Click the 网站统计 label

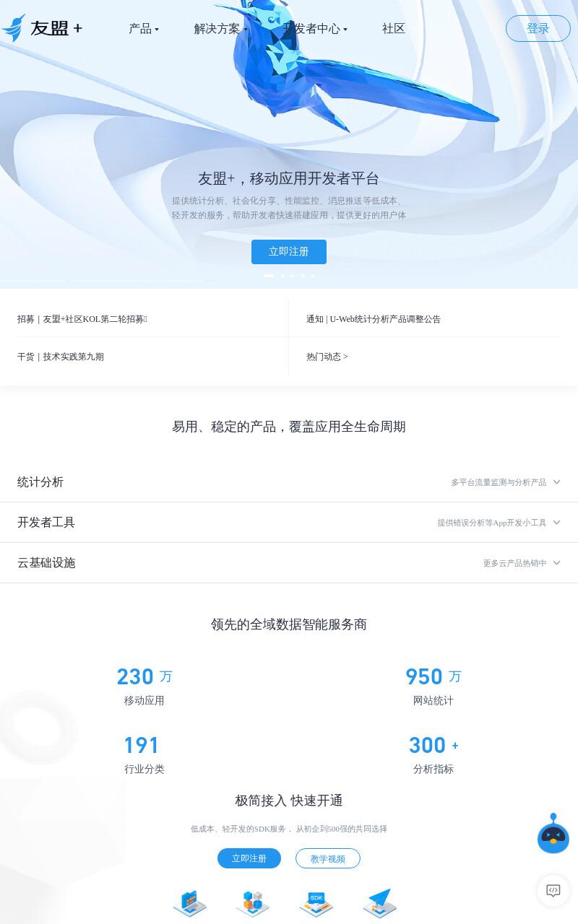pos(433,701)
